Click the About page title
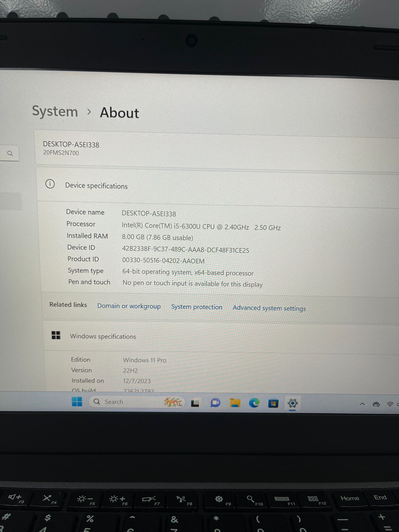This screenshot has height=532, width=399. pos(119,113)
